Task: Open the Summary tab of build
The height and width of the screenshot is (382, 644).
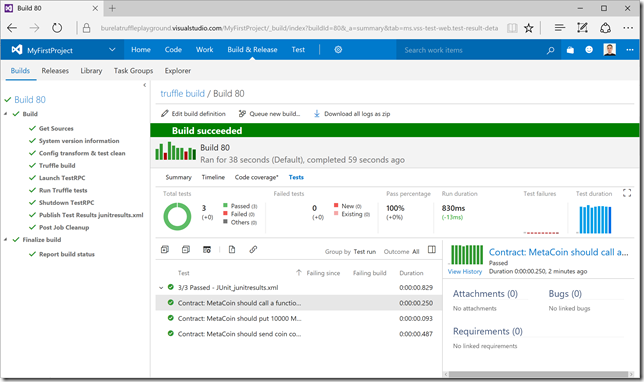Action: tap(179, 177)
